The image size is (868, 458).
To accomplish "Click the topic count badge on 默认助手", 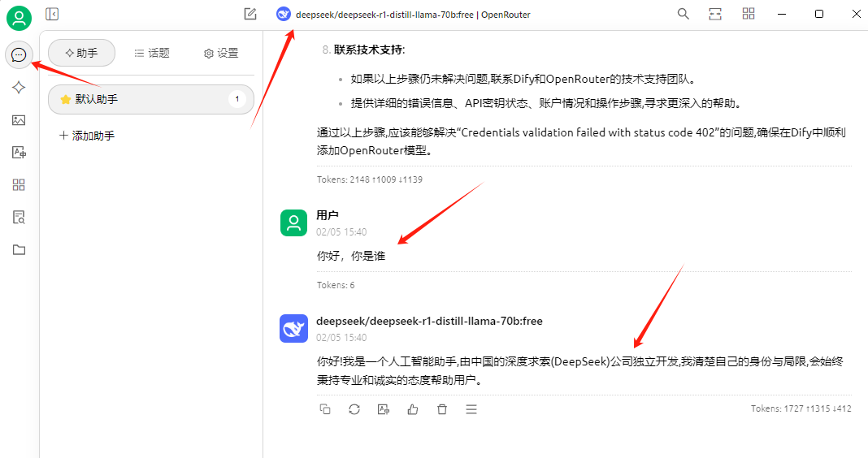I will coord(237,100).
